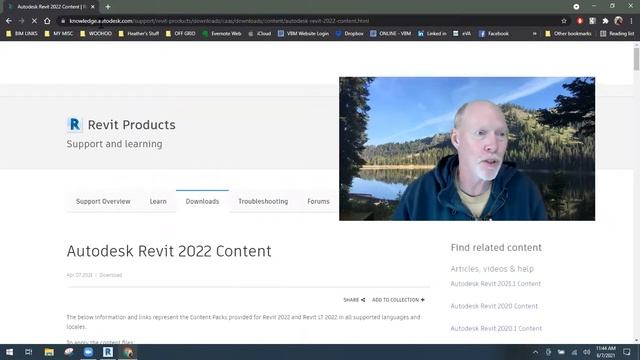Open the browser home page icon

(x=47, y=21)
